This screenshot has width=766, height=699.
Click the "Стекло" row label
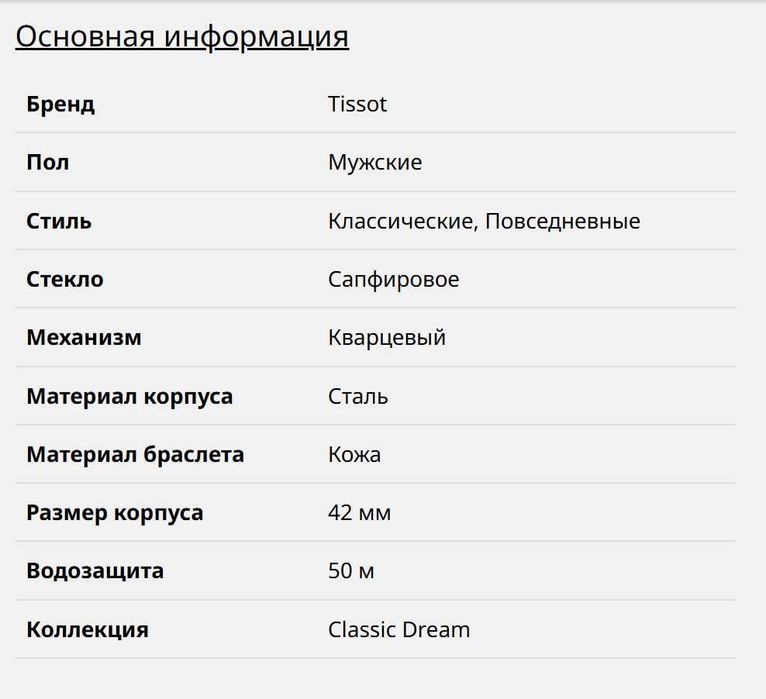[65, 279]
